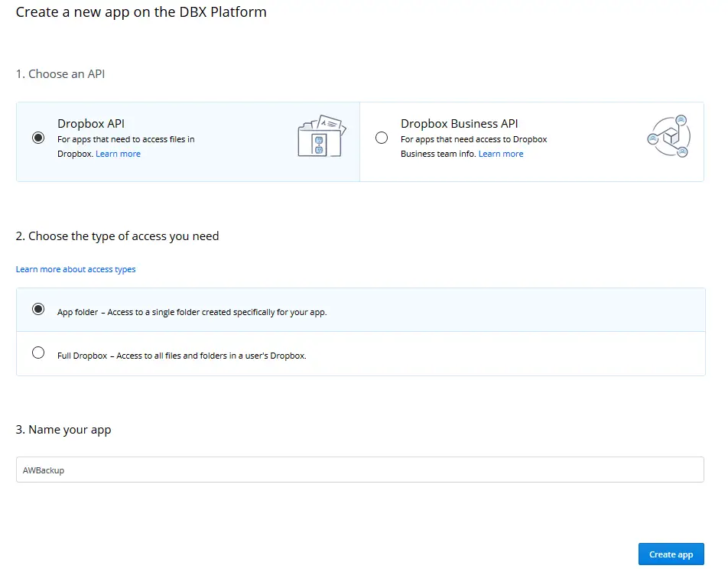Click the Dropbox API file cabinet illustration
This screenshot has width=728, height=572.
point(321,136)
